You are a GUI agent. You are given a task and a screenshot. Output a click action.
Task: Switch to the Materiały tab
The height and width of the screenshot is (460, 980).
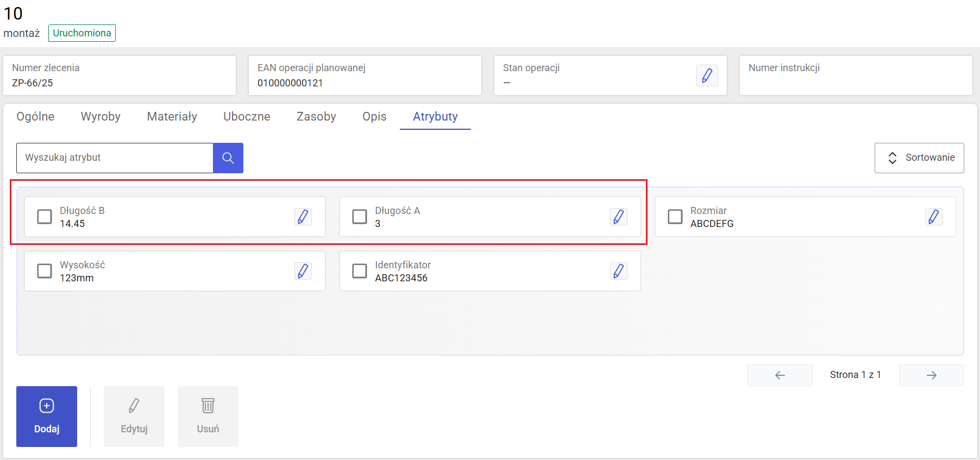172,117
